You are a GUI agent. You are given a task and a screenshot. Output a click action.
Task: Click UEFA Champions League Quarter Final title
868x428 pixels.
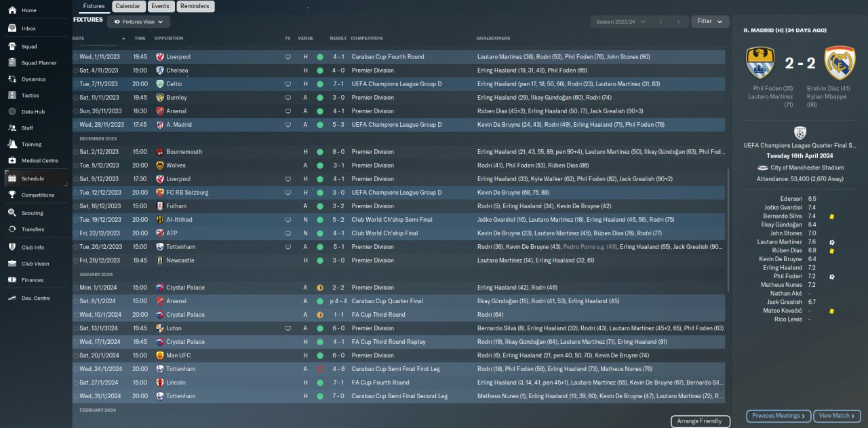pyautogui.click(x=800, y=145)
